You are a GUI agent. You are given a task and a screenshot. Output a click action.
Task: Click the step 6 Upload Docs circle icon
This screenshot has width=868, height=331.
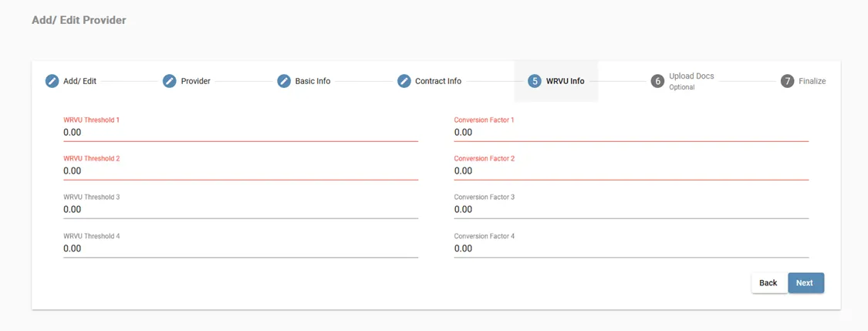[657, 81]
